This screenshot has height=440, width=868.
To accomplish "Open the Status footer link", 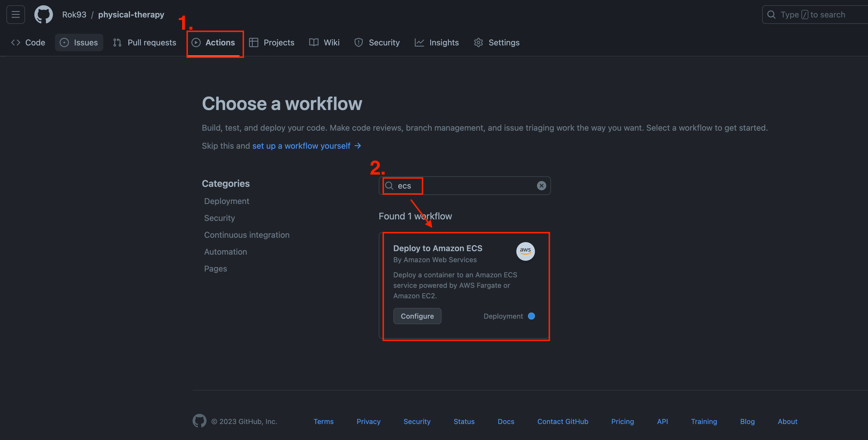I will click(464, 421).
